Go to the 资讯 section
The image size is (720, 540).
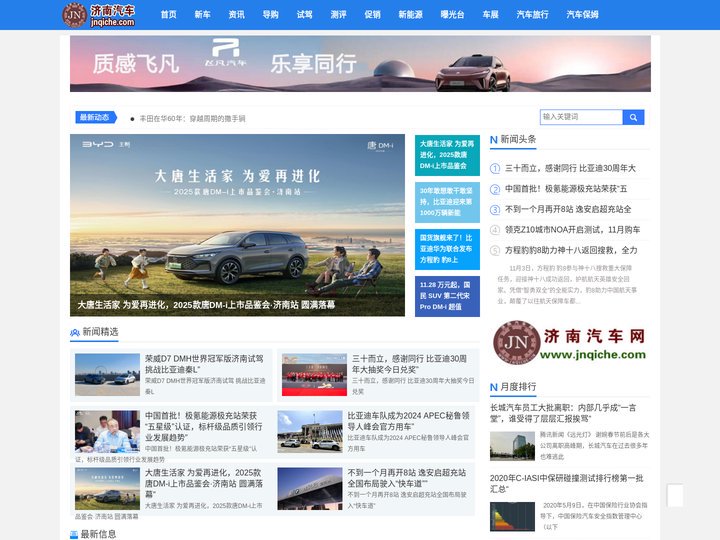(236, 15)
